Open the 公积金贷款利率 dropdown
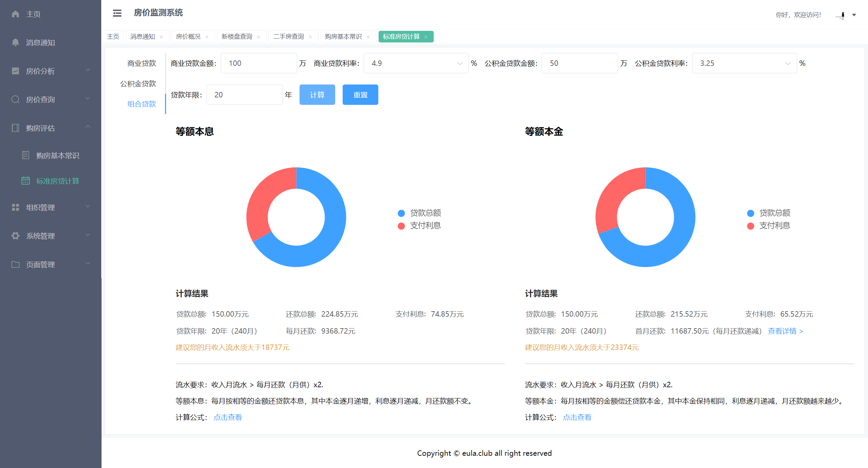Screen dimensions: 868x468 pyautogui.click(x=744, y=63)
